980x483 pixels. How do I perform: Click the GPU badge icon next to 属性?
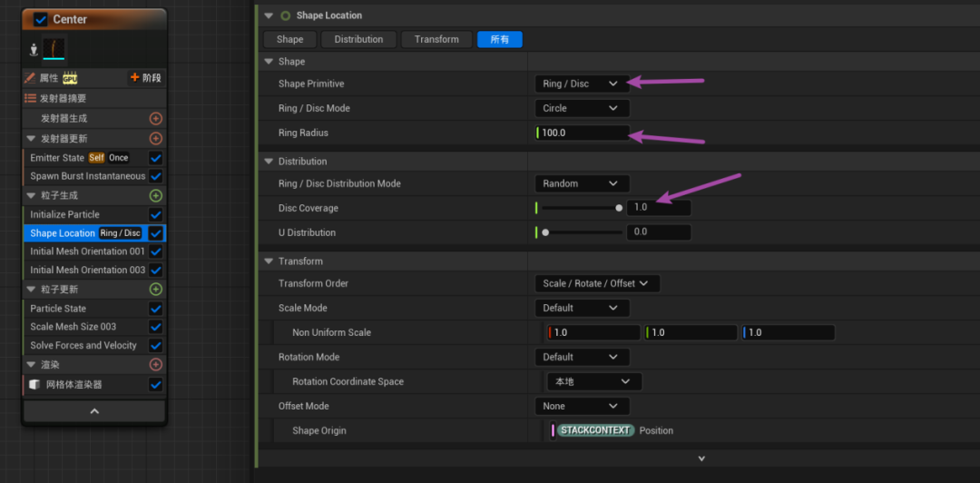click(69, 78)
